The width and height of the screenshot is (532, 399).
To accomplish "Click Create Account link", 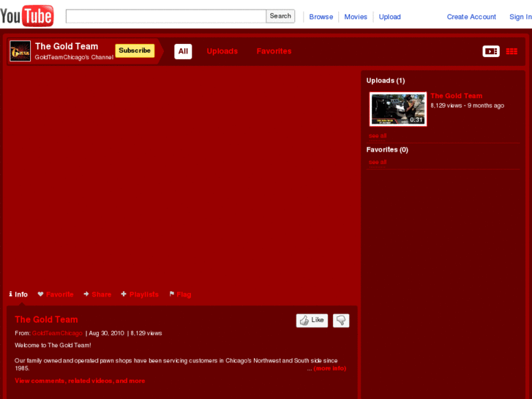I will (x=471, y=17).
